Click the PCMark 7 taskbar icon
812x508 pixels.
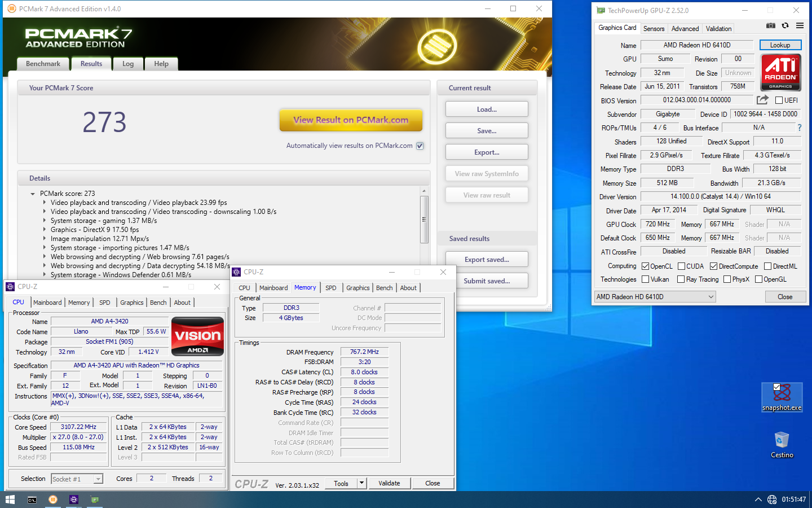[53, 500]
